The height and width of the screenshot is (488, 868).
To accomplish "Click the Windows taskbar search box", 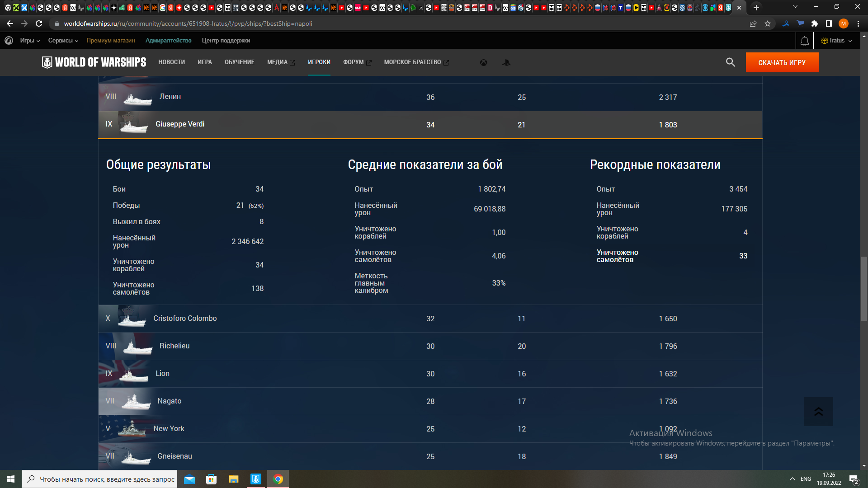I will (x=99, y=479).
